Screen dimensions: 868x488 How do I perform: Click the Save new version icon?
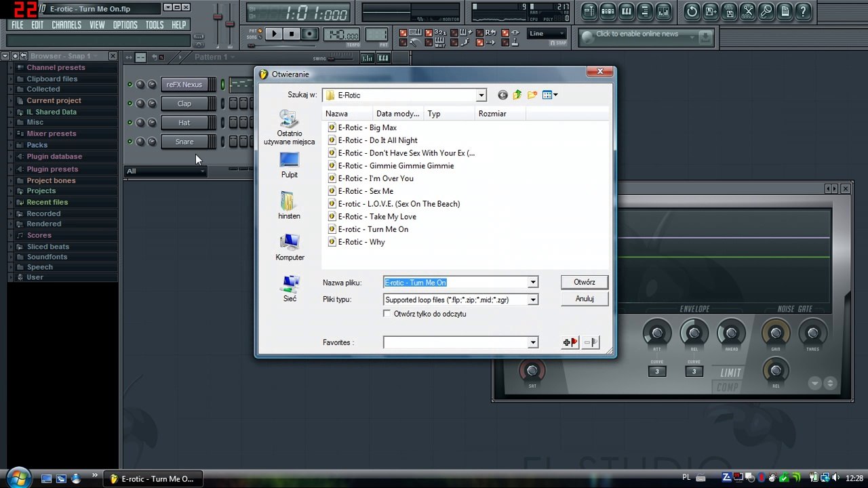pyautogui.click(x=711, y=11)
